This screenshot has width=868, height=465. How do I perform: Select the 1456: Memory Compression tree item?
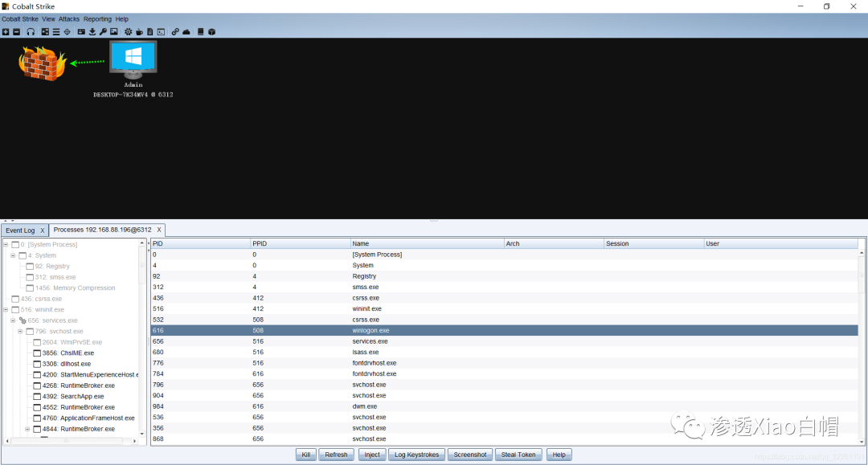(x=76, y=288)
